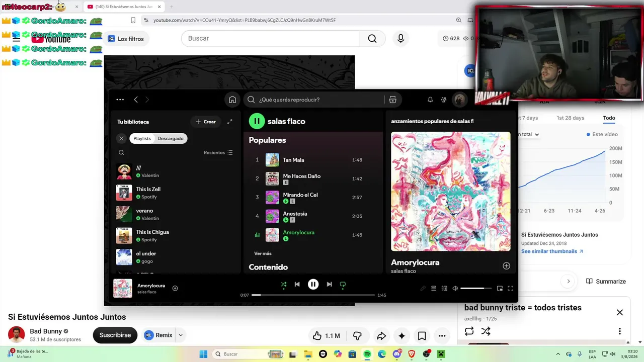Open Spotify miniplayer
The image size is (644, 362).
point(500,288)
